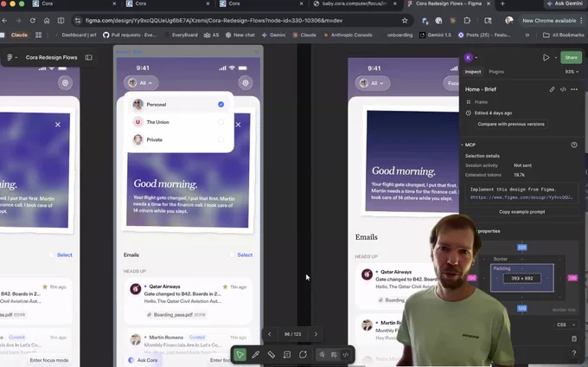
Task: Select The Union account radio option
Action: (x=220, y=122)
